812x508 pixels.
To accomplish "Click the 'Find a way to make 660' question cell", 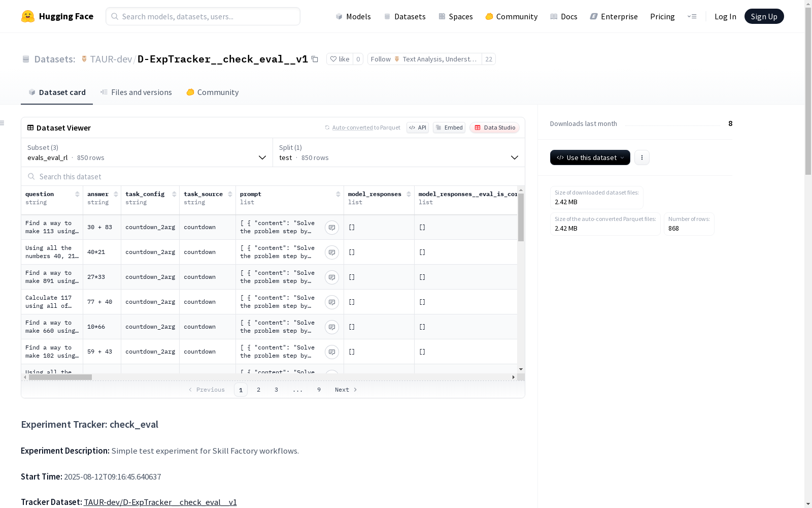I will (x=52, y=327).
